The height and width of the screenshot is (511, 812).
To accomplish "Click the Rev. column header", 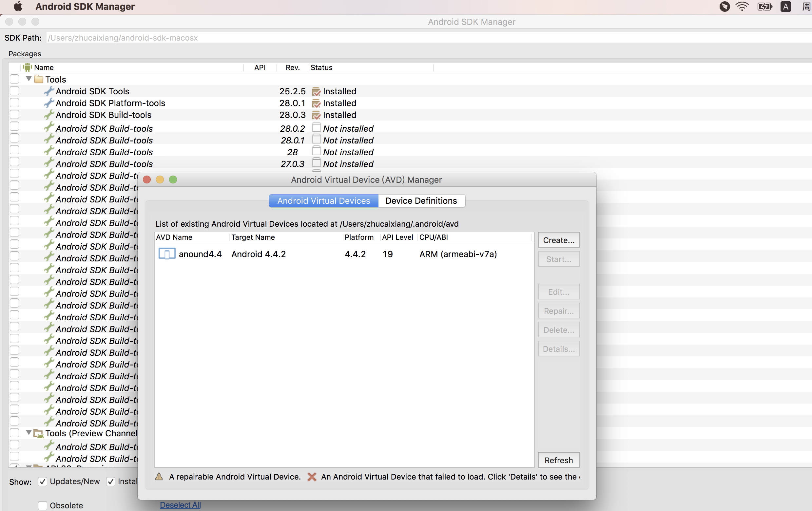I will tap(293, 67).
